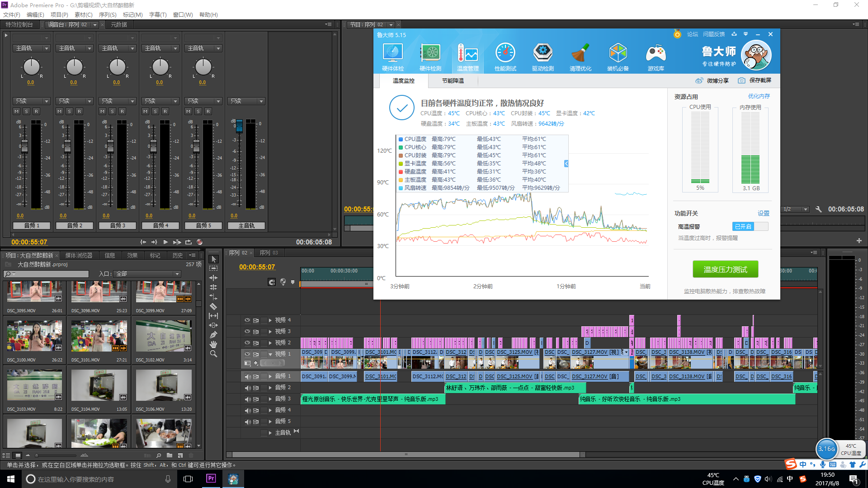The image size is (868, 488).
Task: Toggle visibility eye of 视频 2 track
Action: click(x=247, y=343)
